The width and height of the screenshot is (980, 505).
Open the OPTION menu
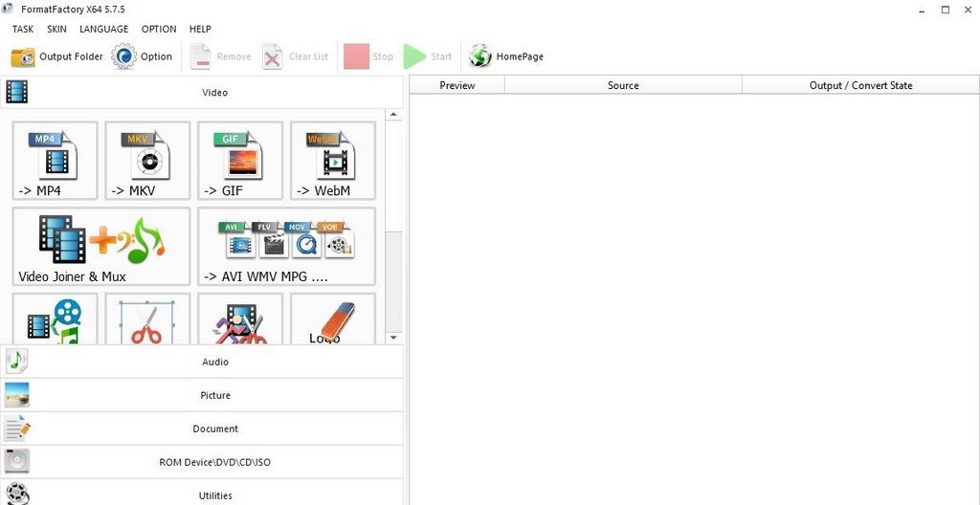coord(159,29)
